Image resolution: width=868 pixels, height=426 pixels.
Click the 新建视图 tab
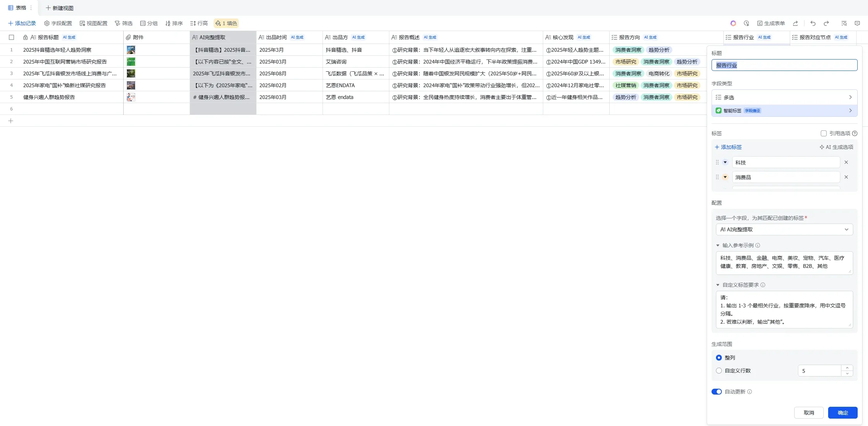[x=59, y=8]
